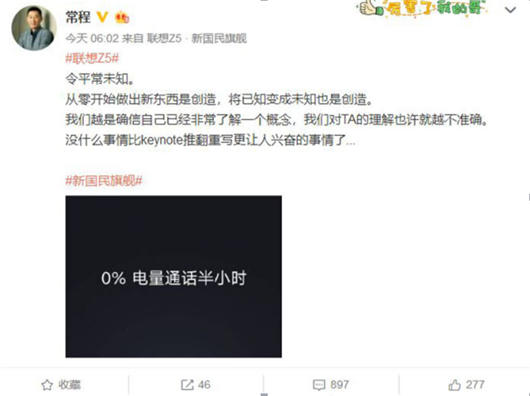Enlarge the 0% 电量通话半小时 image
The image size is (530, 396).
pyautogui.click(x=173, y=276)
